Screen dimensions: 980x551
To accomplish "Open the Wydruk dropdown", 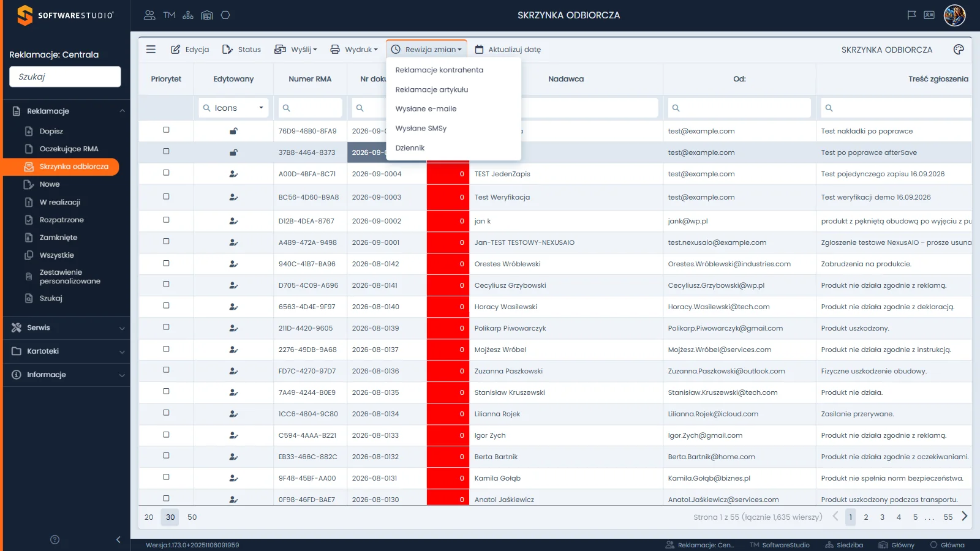I will point(354,50).
